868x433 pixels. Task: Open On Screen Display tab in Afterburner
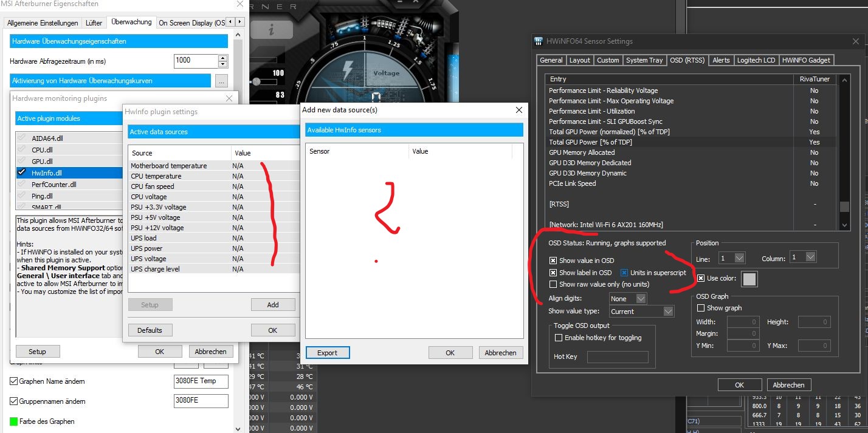(191, 23)
